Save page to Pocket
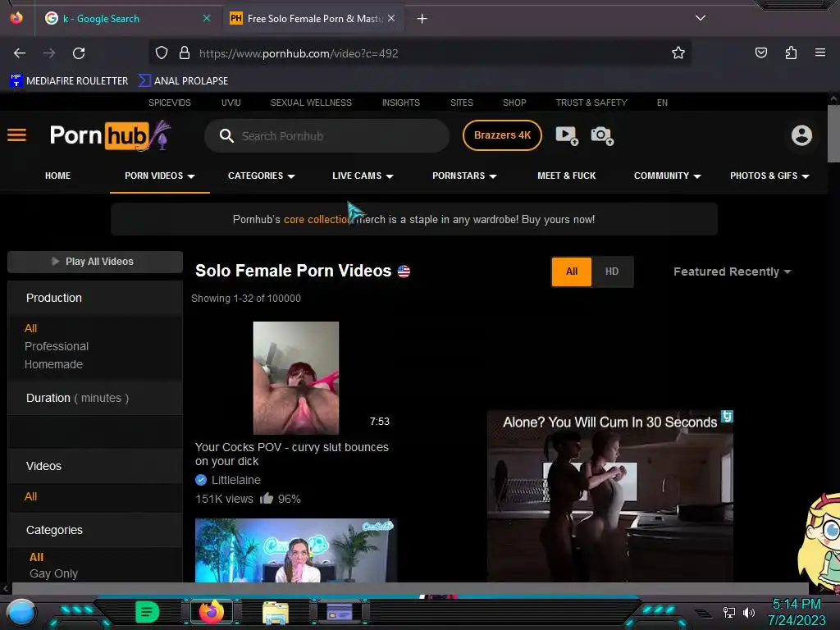This screenshot has width=840, height=630. click(x=761, y=52)
